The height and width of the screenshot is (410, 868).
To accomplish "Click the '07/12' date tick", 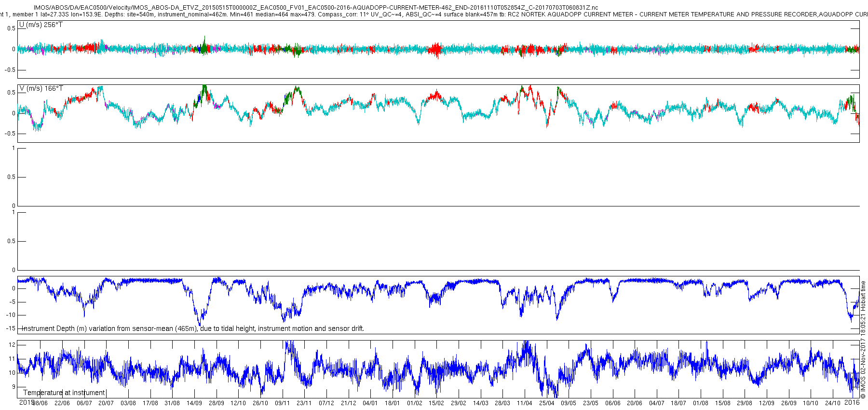I will pos(326,403).
